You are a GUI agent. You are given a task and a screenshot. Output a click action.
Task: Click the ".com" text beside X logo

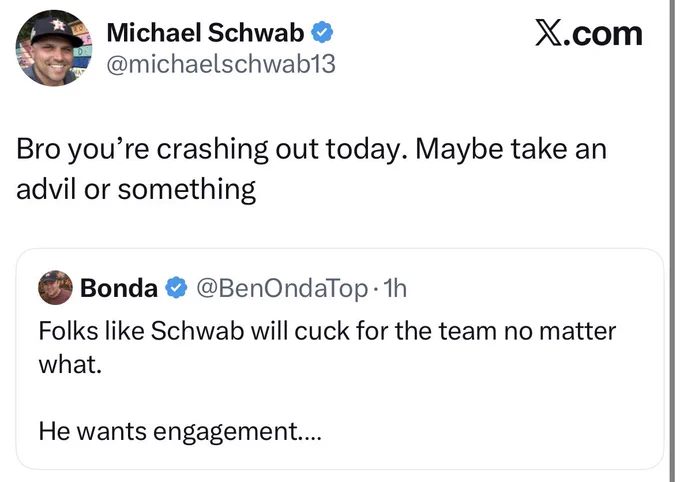(603, 34)
